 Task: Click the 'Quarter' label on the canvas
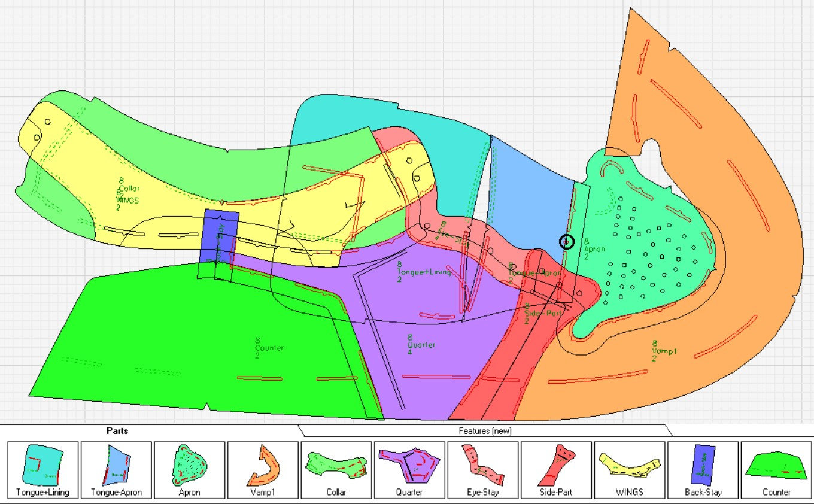(x=421, y=345)
